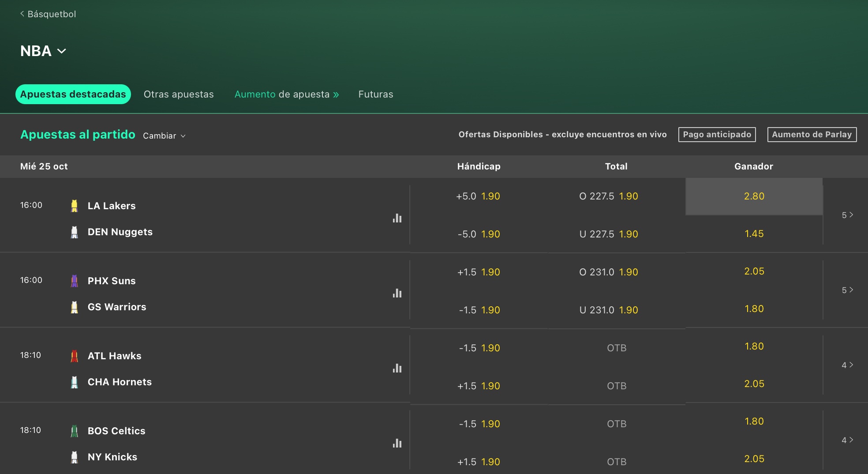Select the Apuestas destacadas tab

click(73, 94)
